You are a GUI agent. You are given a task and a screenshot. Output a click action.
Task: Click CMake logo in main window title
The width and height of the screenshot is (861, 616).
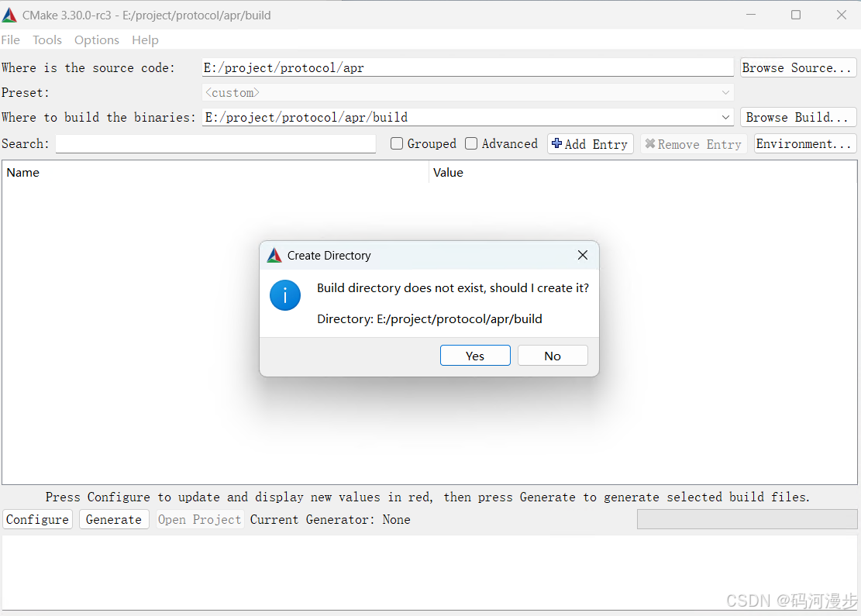coord(9,15)
